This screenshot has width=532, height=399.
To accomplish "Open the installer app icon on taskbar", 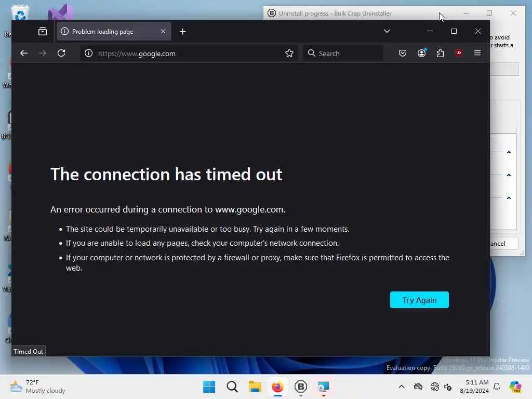I will coord(323,387).
